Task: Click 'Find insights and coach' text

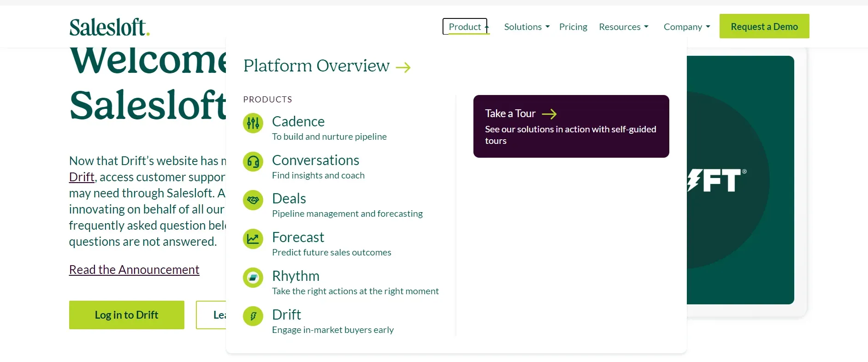Action: 319,175
